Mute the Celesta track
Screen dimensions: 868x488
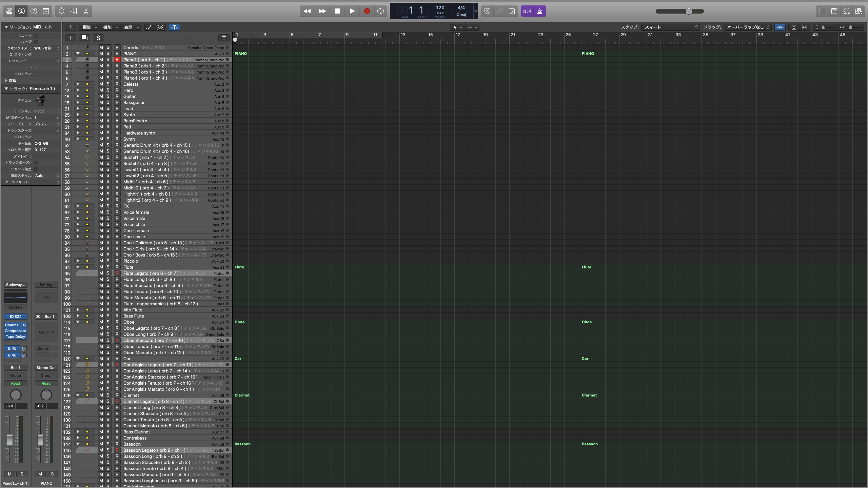[101, 84]
